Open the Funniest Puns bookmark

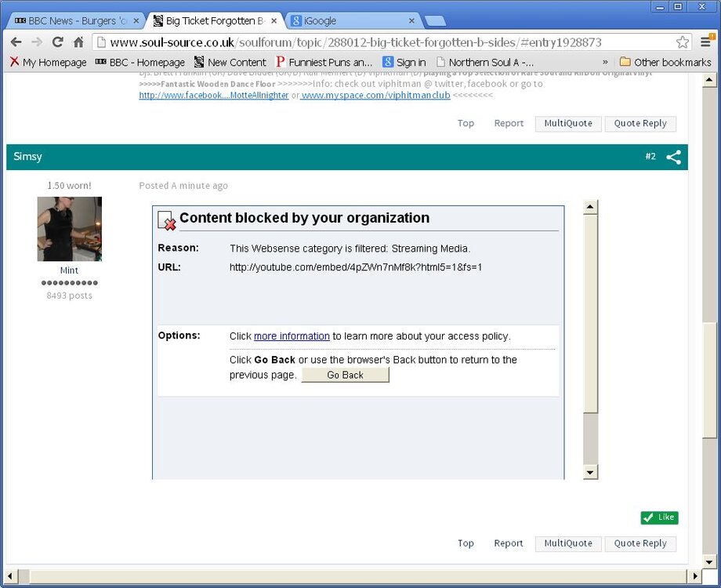click(324, 62)
